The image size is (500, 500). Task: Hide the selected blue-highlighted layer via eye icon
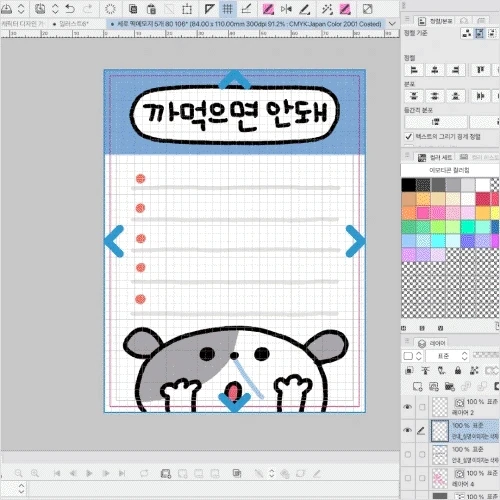(x=407, y=430)
